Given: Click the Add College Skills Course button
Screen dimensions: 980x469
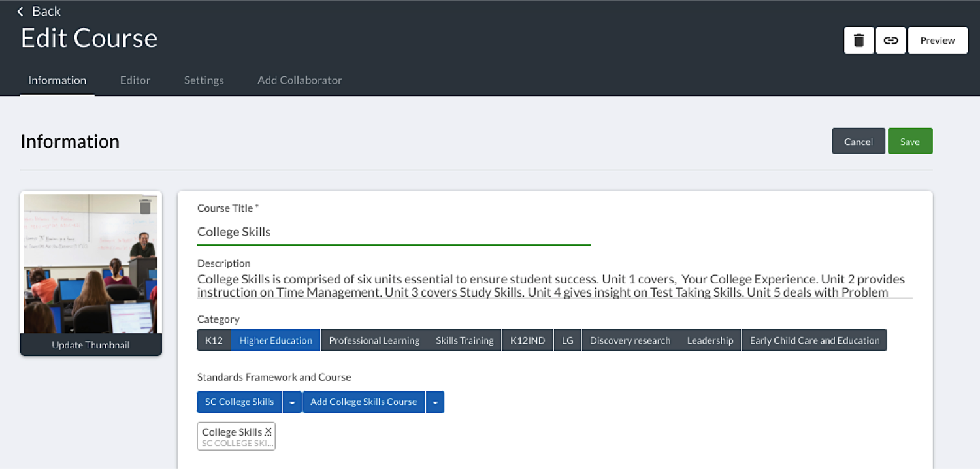Looking at the screenshot, I should click(x=364, y=402).
